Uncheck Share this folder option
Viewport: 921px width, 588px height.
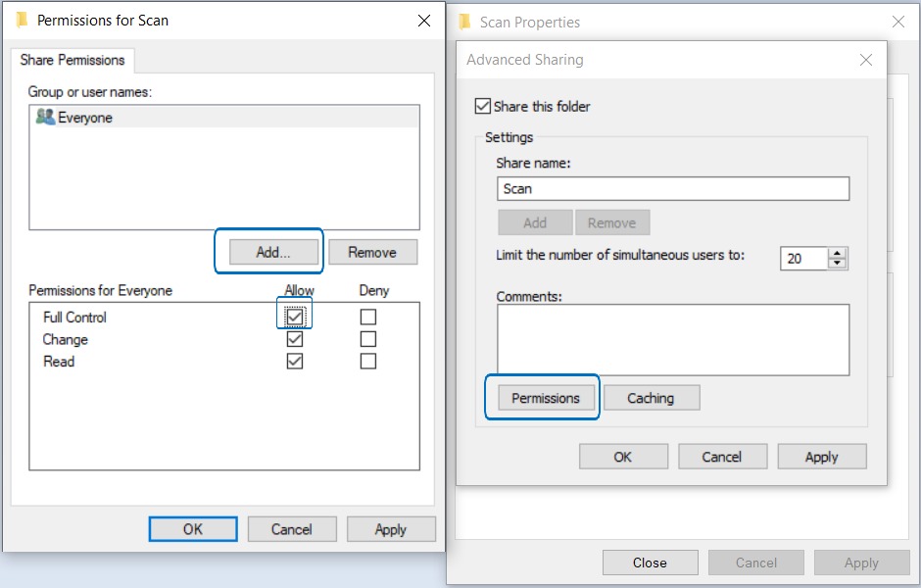pyautogui.click(x=482, y=106)
